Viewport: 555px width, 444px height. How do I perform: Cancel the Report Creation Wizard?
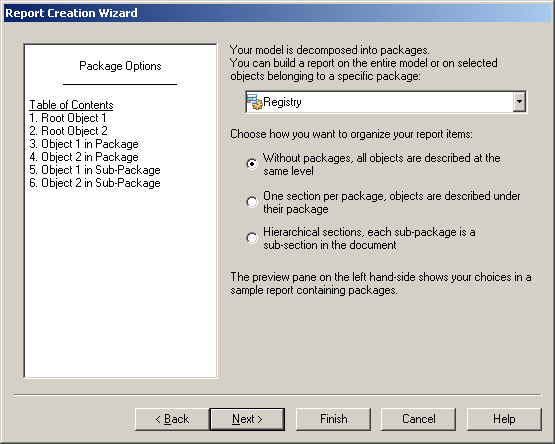[x=418, y=419]
